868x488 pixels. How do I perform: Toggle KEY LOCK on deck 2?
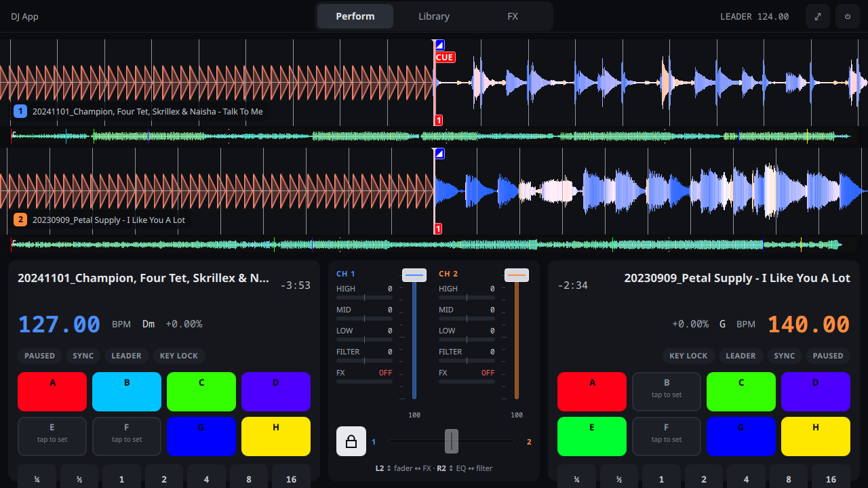(688, 356)
